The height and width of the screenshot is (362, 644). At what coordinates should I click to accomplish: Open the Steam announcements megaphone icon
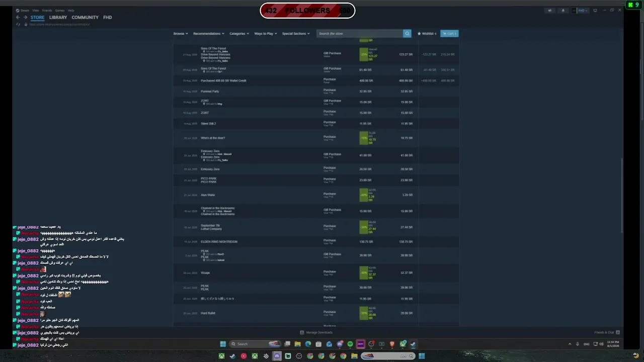pyautogui.click(x=549, y=10)
